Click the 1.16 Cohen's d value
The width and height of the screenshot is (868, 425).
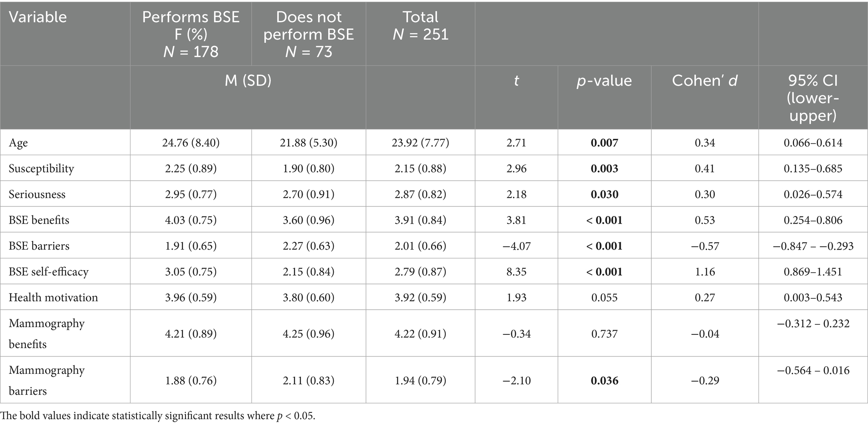point(704,272)
